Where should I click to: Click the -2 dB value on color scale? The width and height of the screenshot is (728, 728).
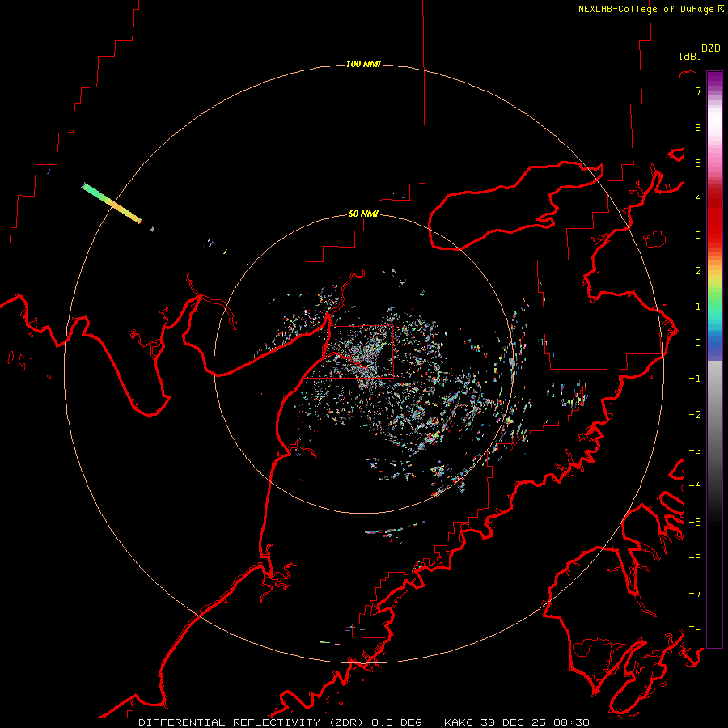point(695,415)
